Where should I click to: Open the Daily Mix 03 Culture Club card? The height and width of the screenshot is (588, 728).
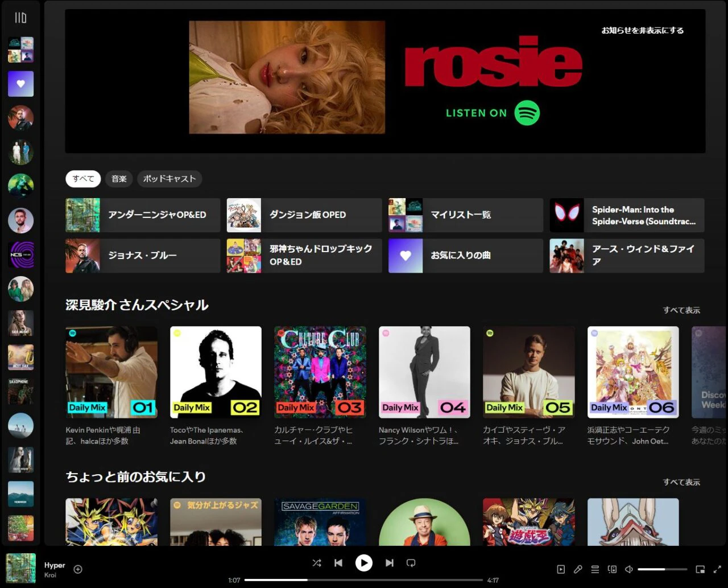point(320,372)
